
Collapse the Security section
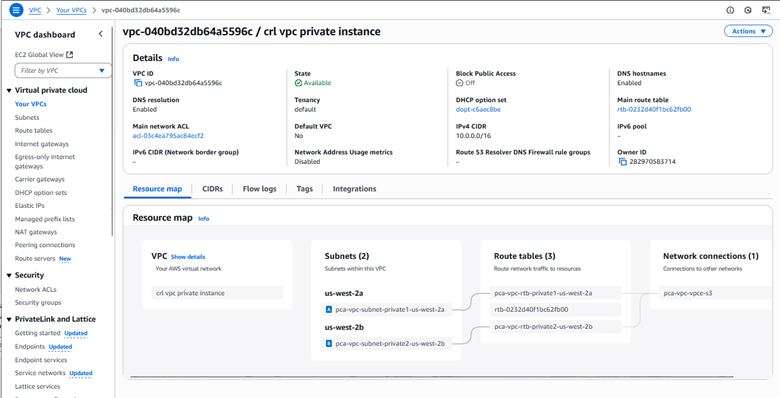(9, 276)
